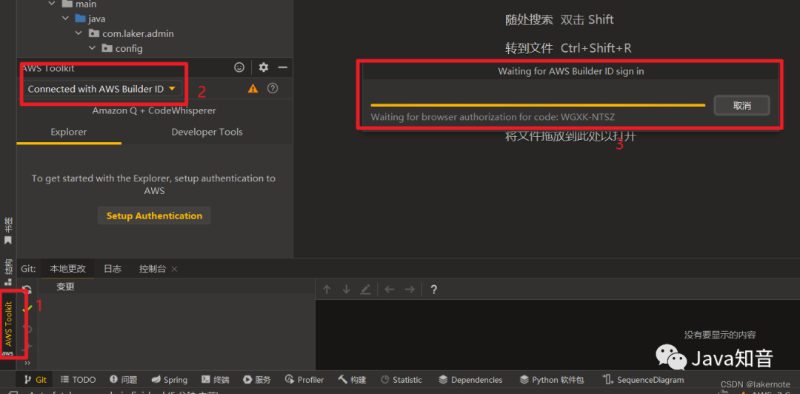Click the Setup Authentication button
800x394 pixels.
pyautogui.click(x=154, y=216)
